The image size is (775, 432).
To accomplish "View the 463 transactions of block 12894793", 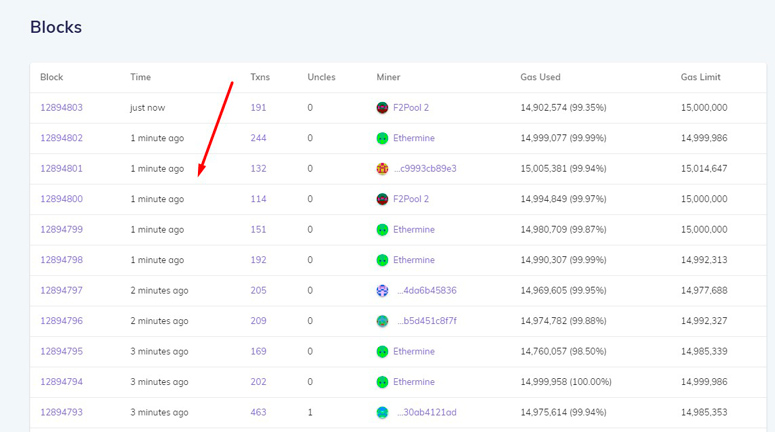I will point(258,412).
